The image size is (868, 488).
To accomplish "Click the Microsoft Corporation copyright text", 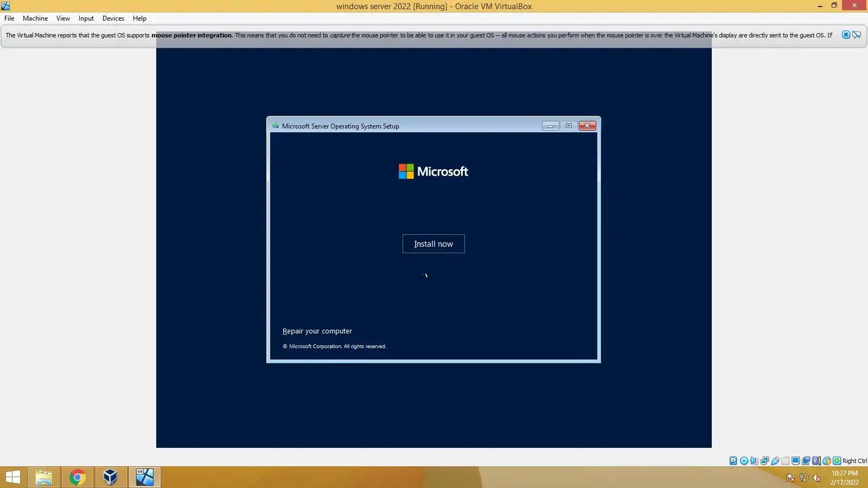I will pos(334,346).
